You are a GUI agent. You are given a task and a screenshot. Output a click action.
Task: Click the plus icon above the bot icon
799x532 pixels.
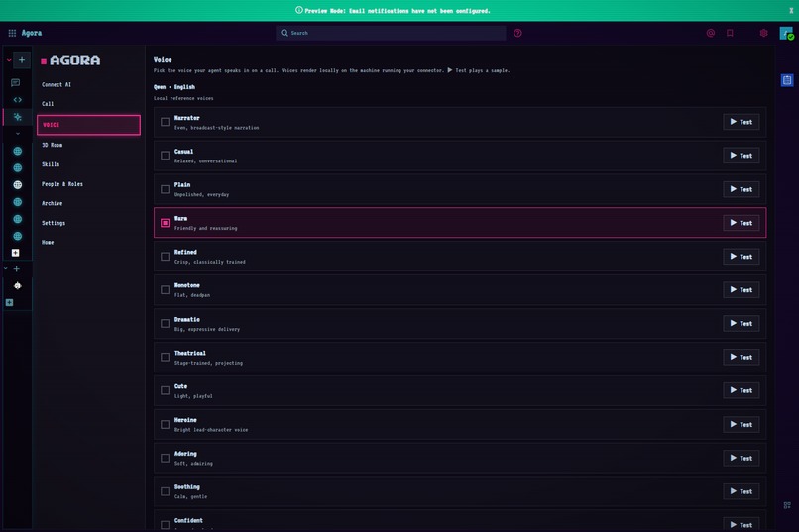tap(16, 268)
